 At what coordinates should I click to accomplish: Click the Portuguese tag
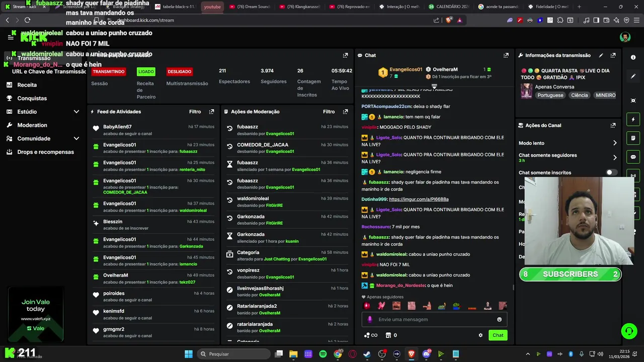[x=550, y=95]
